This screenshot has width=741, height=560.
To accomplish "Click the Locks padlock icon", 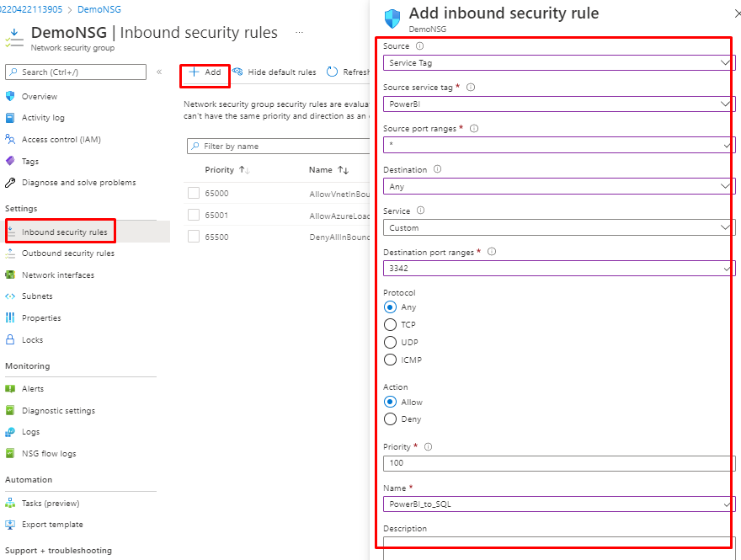I will pyautogui.click(x=10, y=339).
